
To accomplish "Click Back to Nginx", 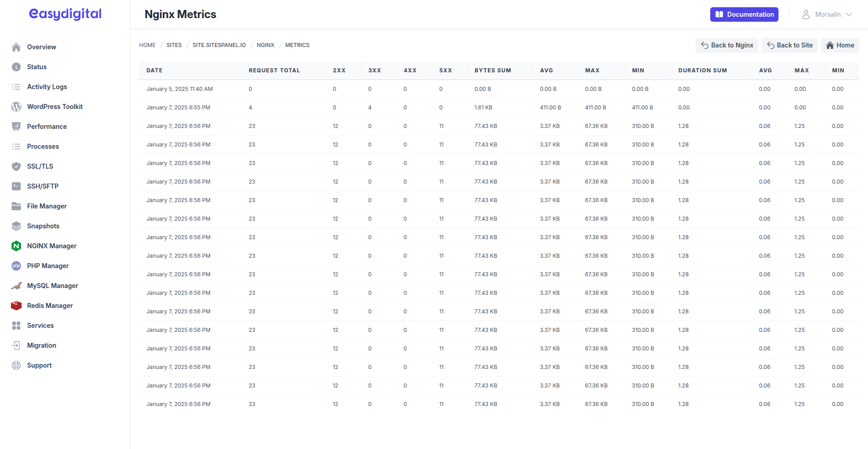I will [726, 45].
